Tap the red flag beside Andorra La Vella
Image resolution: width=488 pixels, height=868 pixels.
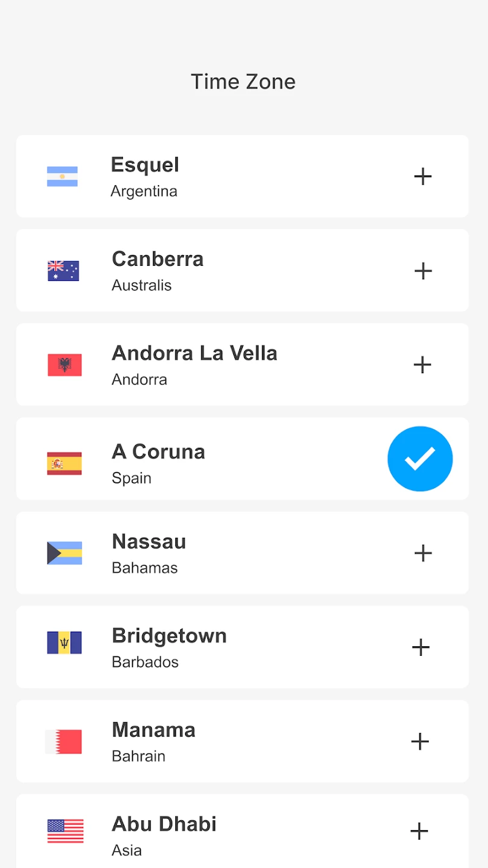click(x=64, y=365)
